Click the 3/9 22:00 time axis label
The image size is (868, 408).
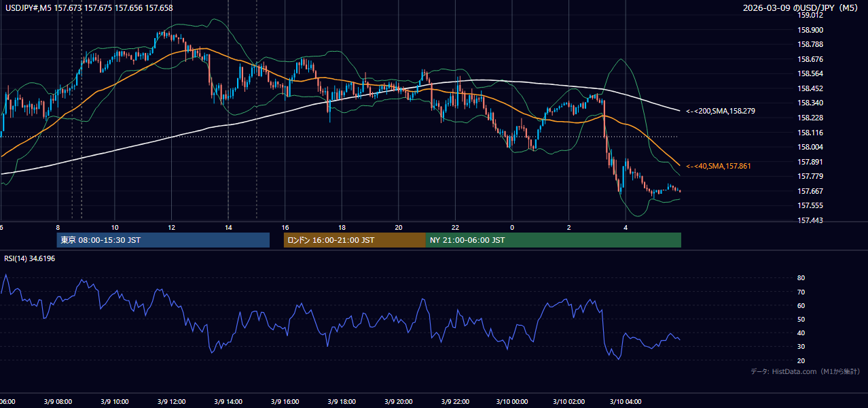(x=455, y=401)
